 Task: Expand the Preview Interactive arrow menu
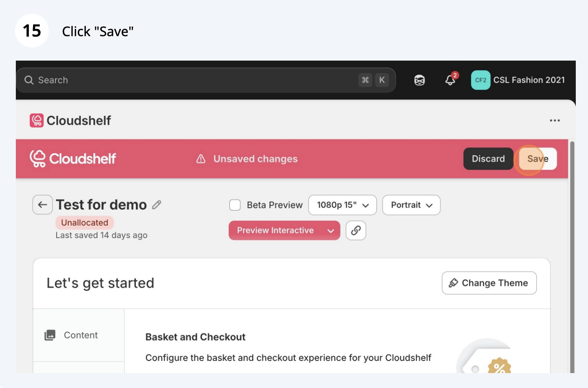[331, 231]
